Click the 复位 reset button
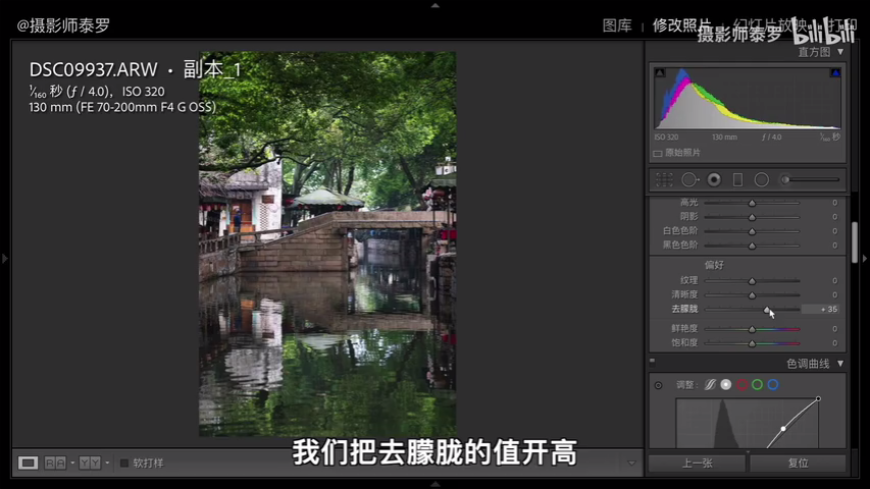This screenshot has width=870, height=489. point(798,463)
